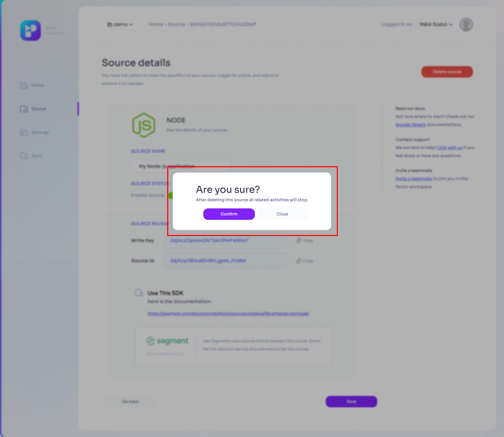Expand the demo workspace dropdown
The width and height of the screenshot is (504, 437).
(120, 25)
